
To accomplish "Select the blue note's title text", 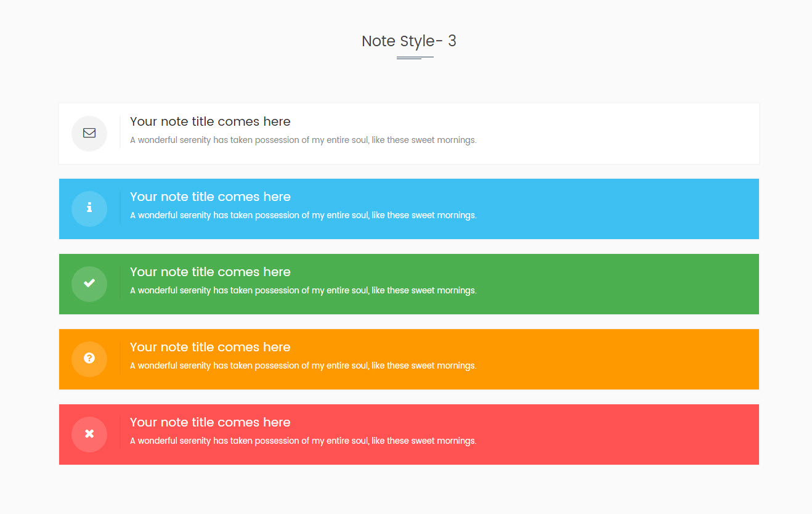I will pyautogui.click(x=210, y=197).
